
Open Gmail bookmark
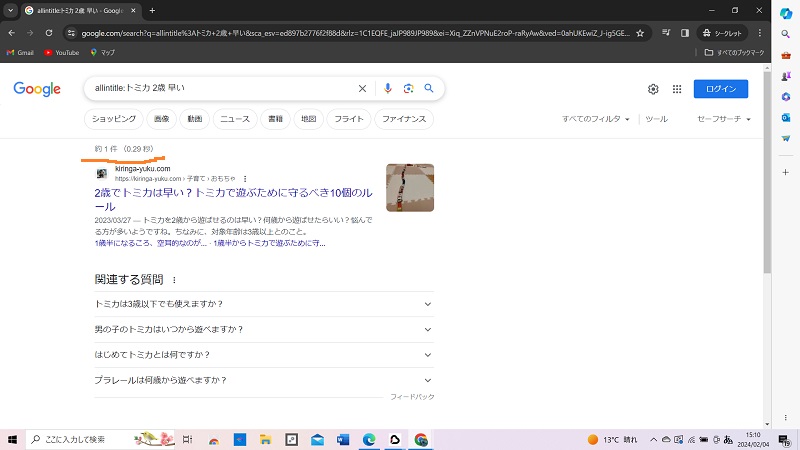click(20, 53)
